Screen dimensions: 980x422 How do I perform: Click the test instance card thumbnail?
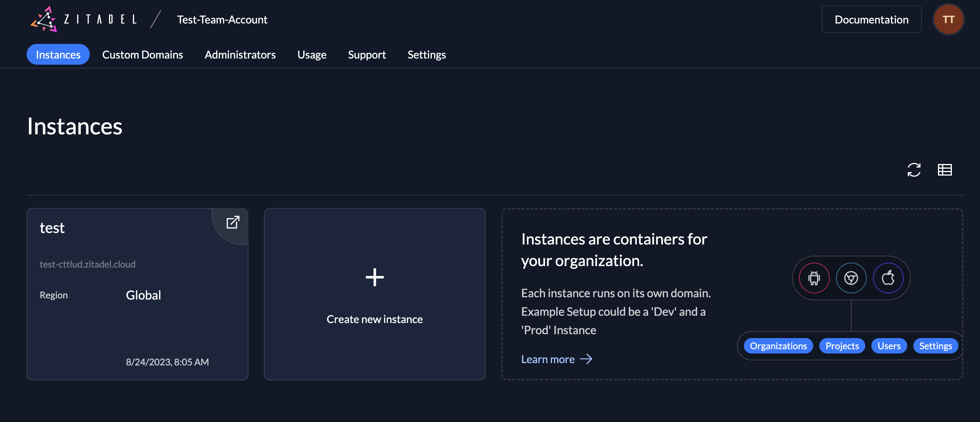tap(138, 293)
